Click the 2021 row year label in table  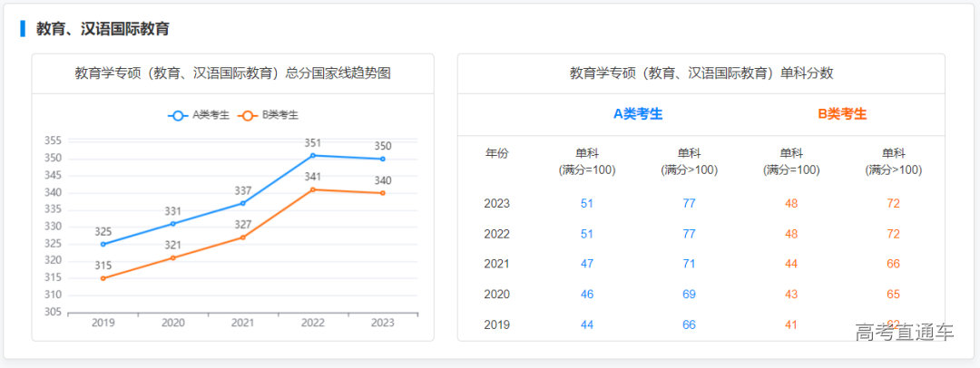497,264
